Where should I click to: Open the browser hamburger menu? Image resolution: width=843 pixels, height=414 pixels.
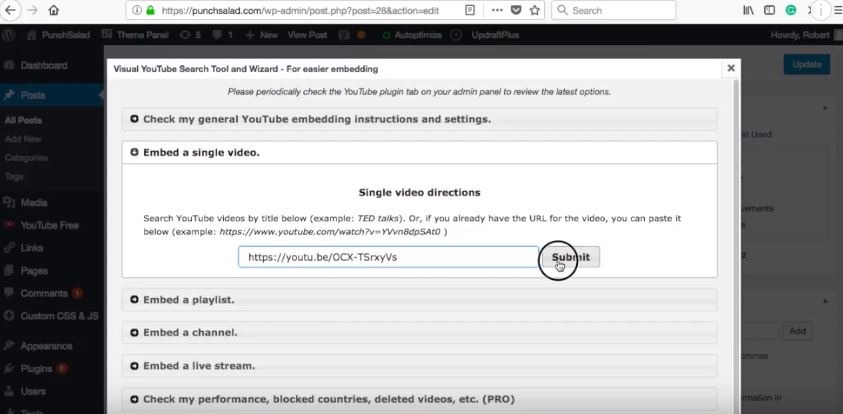[x=837, y=10]
